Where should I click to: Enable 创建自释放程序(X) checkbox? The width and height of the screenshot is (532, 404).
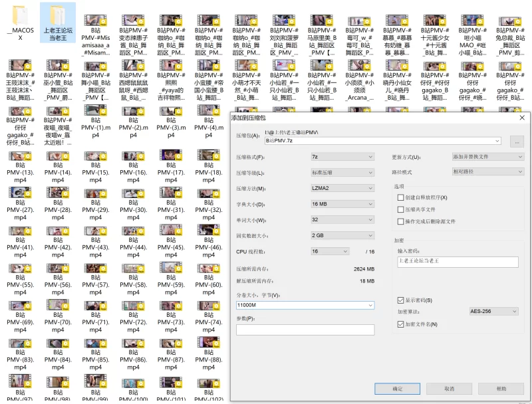(401, 197)
